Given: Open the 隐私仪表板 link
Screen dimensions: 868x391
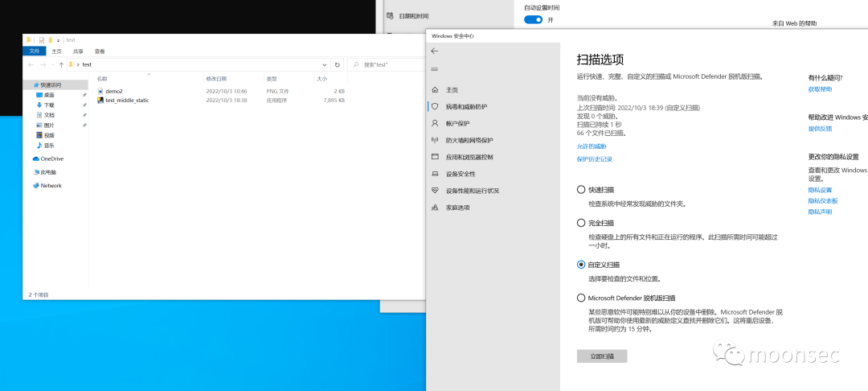Looking at the screenshot, I should pyautogui.click(x=823, y=201).
